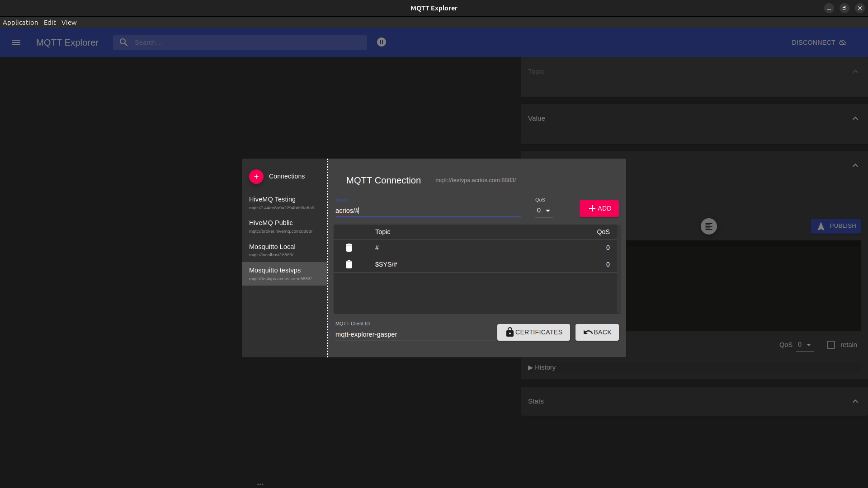This screenshot has height=488, width=868.
Task: Open the subscription QoS dropdown
Action: tap(544, 211)
